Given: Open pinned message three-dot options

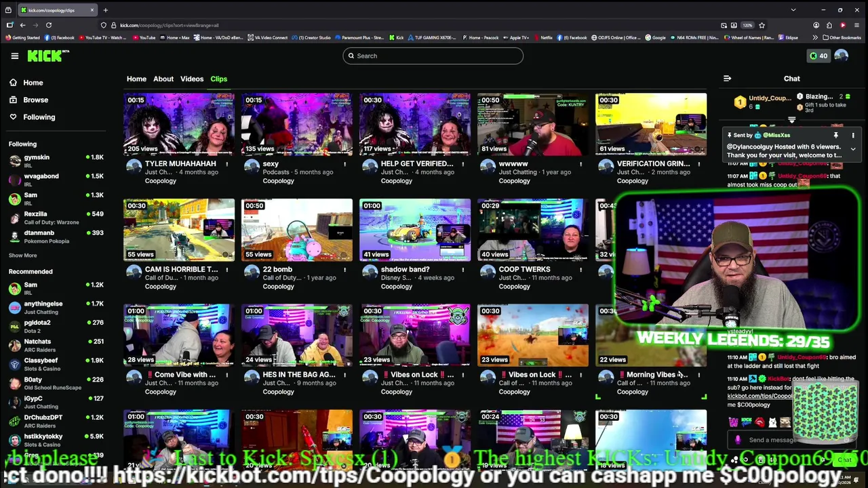Looking at the screenshot, I should [853, 136].
